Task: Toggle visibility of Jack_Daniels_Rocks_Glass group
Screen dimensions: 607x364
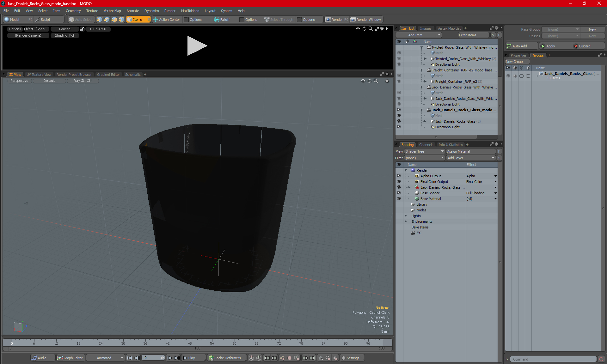Action: click(508, 76)
